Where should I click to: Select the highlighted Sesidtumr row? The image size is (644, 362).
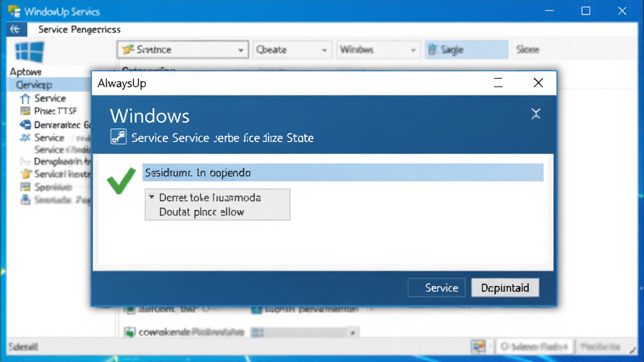tap(343, 172)
